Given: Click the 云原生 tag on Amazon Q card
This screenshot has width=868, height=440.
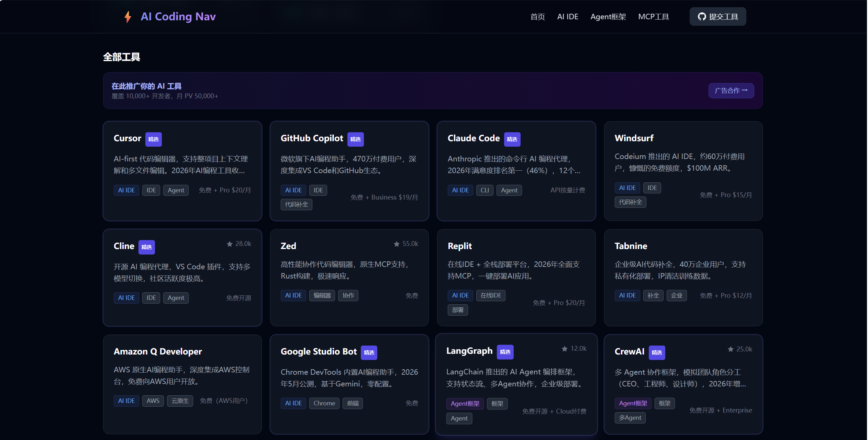Looking at the screenshot, I should pos(180,401).
